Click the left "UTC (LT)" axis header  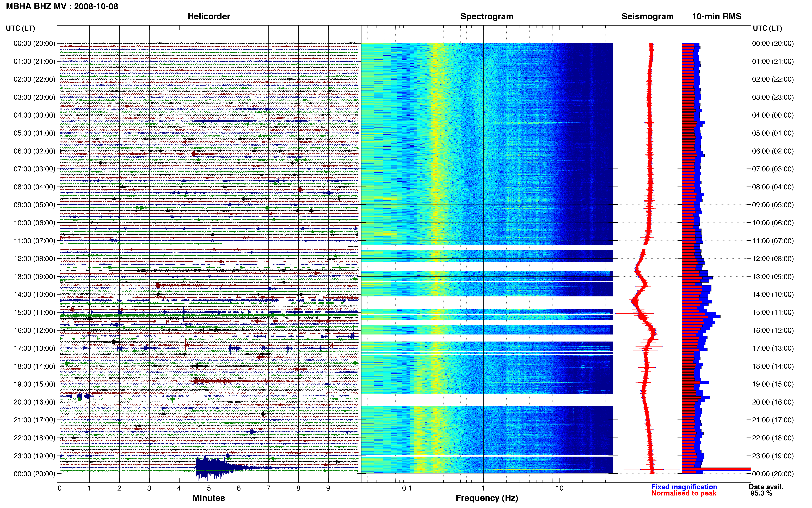point(21,28)
